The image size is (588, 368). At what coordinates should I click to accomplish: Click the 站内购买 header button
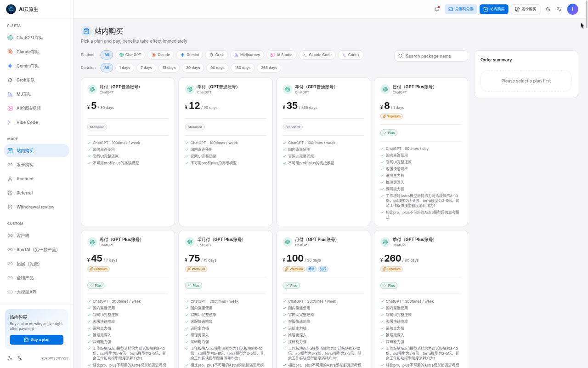[494, 9]
